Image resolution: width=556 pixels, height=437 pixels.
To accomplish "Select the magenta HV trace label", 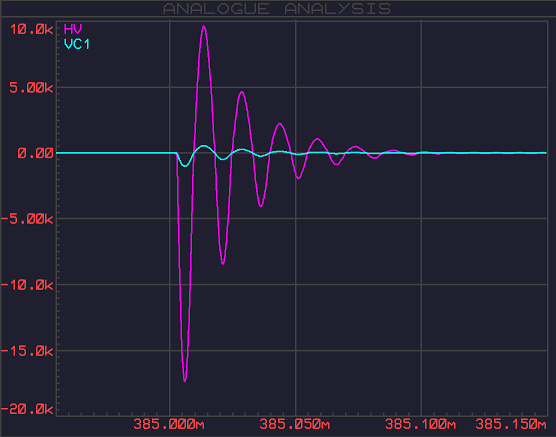I will (x=73, y=28).
